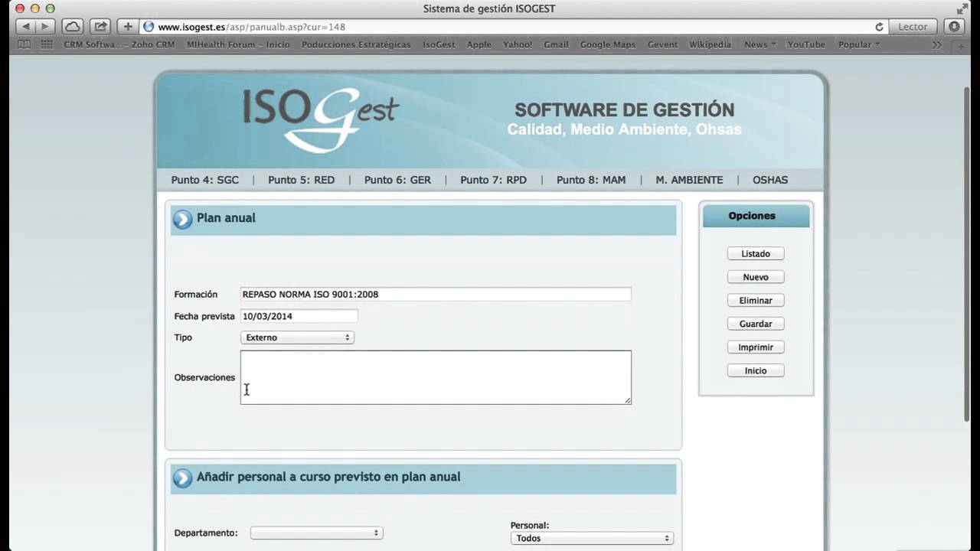Open Punto 6: GER menu
Screen dimensions: 980x551
tap(397, 180)
